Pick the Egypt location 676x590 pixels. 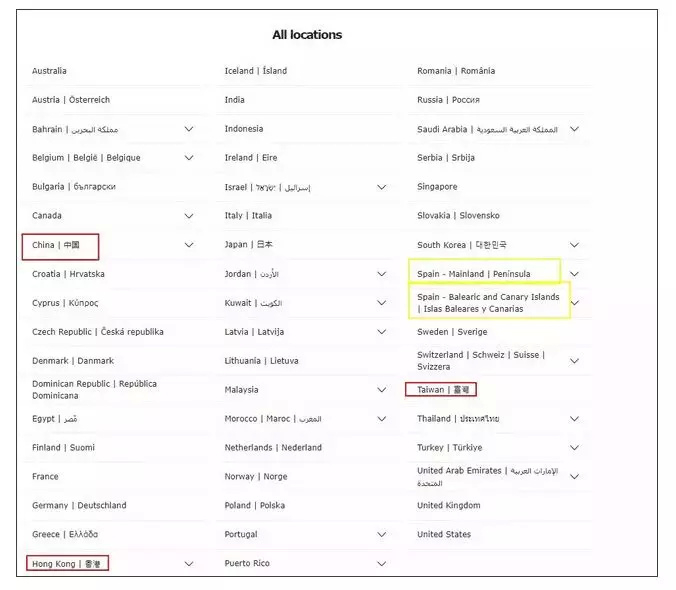(54, 418)
